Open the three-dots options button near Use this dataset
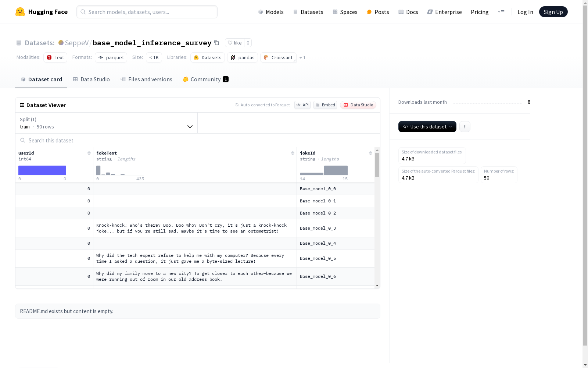Image resolution: width=588 pixels, height=368 pixels. (x=465, y=127)
